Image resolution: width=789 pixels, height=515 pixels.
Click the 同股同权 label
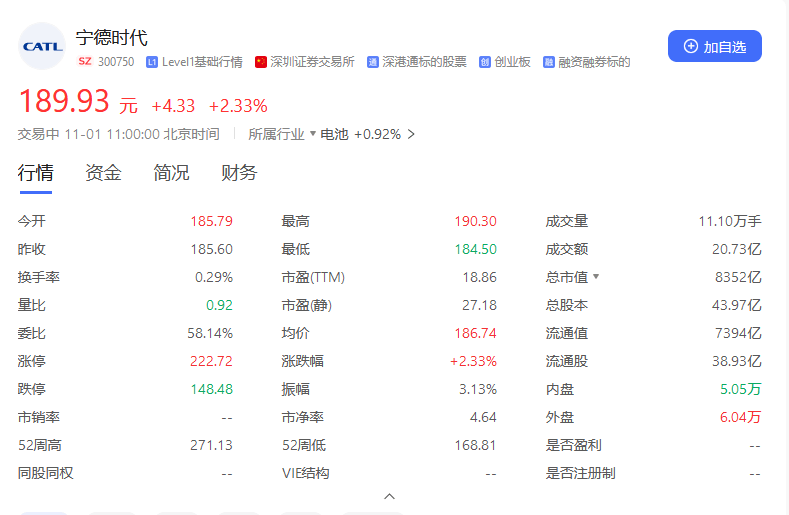click(46, 473)
